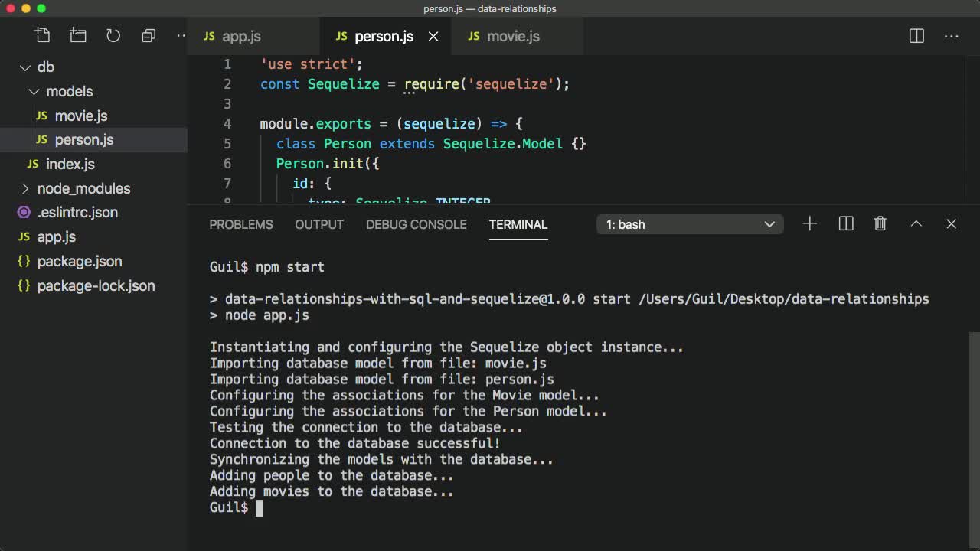Create a new file in the Explorer

(x=42, y=34)
